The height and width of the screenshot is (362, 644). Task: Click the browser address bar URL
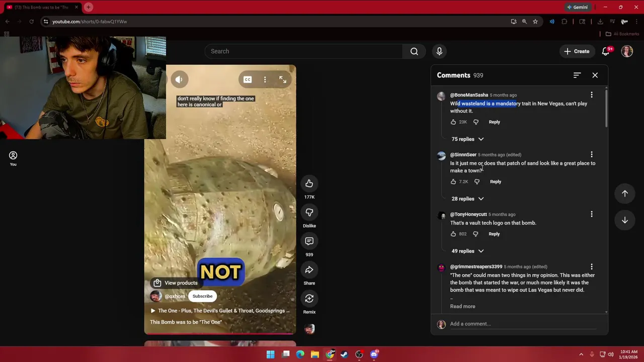click(90, 22)
